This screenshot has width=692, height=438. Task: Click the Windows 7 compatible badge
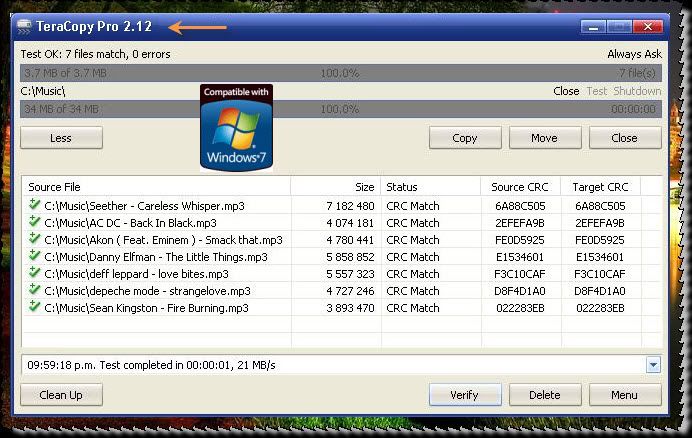coord(236,127)
